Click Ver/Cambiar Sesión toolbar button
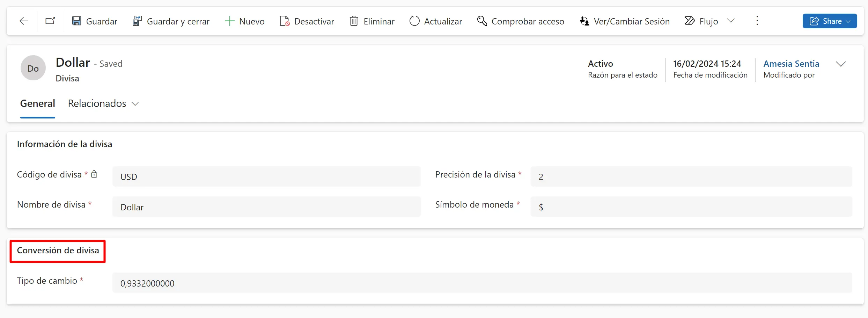868x318 pixels. [x=625, y=21]
